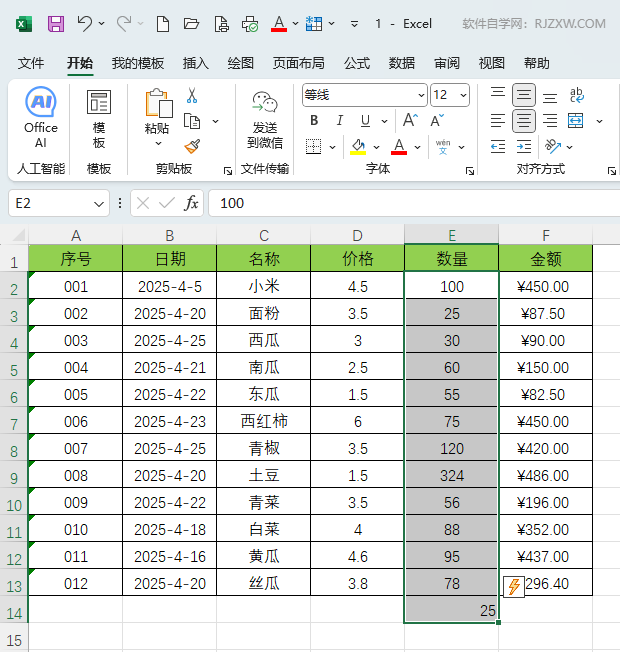The height and width of the screenshot is (652, 620).
Task: Open the undo history dropdown arrow
Action: pos(101,24)
